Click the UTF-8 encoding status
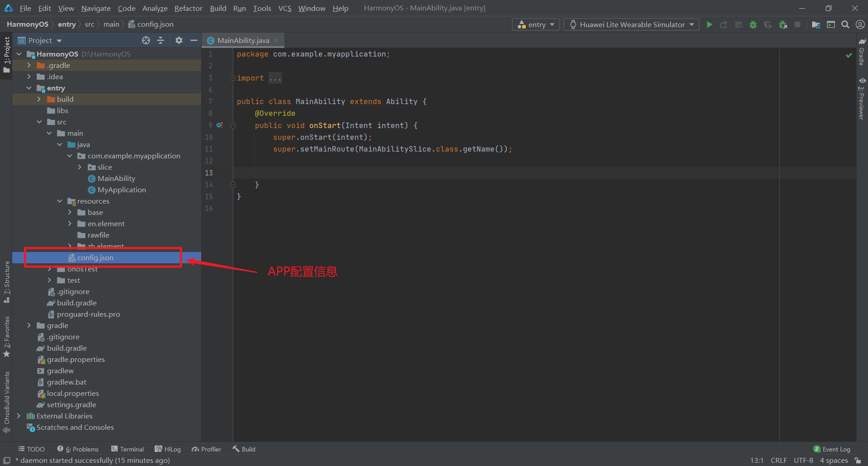 coord(803,460)
